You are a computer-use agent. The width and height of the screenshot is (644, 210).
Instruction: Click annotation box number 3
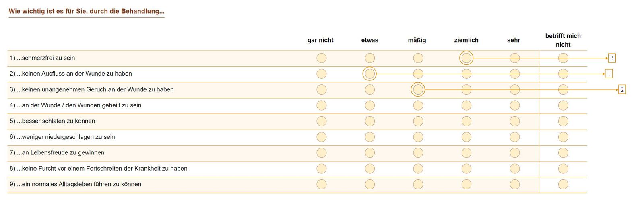click(612, 58)
